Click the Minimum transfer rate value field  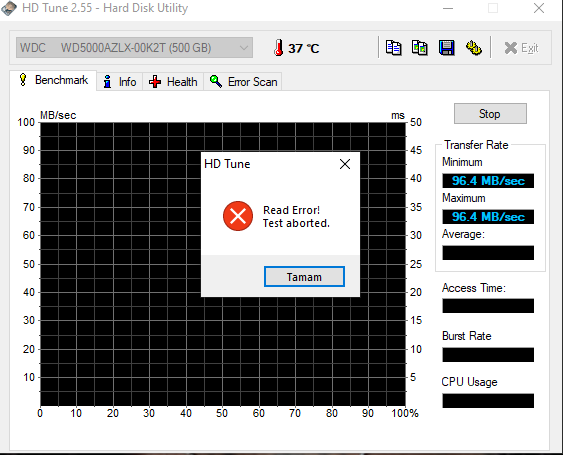coord(488,181)
